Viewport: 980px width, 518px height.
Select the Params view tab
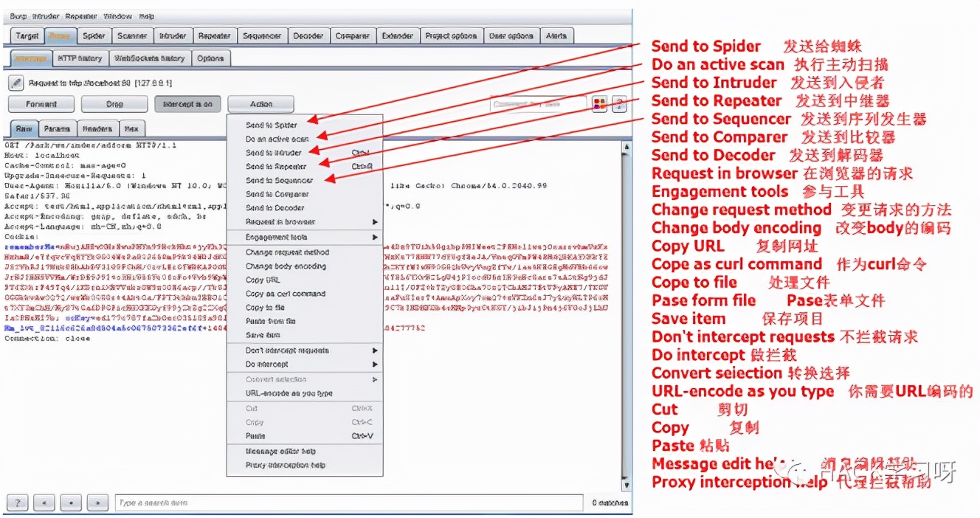56,128
